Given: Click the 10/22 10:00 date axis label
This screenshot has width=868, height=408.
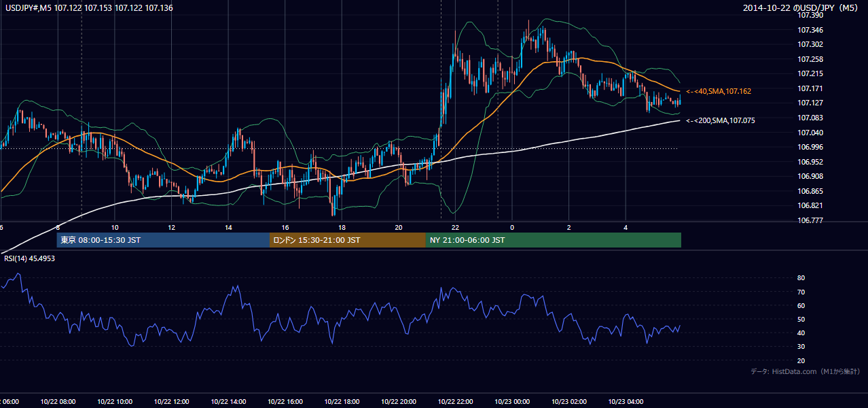Looking at the screenshot, I should (114, 401).
